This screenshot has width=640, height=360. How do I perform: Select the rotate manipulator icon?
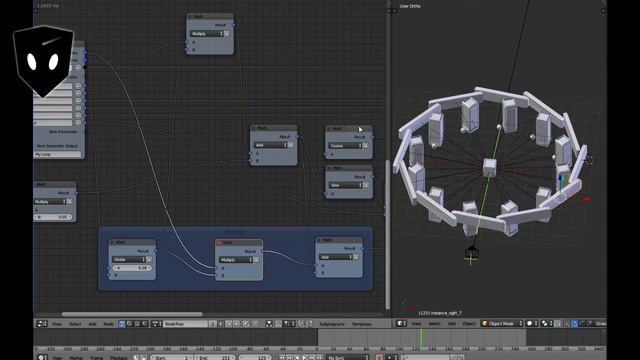(582, 323)
